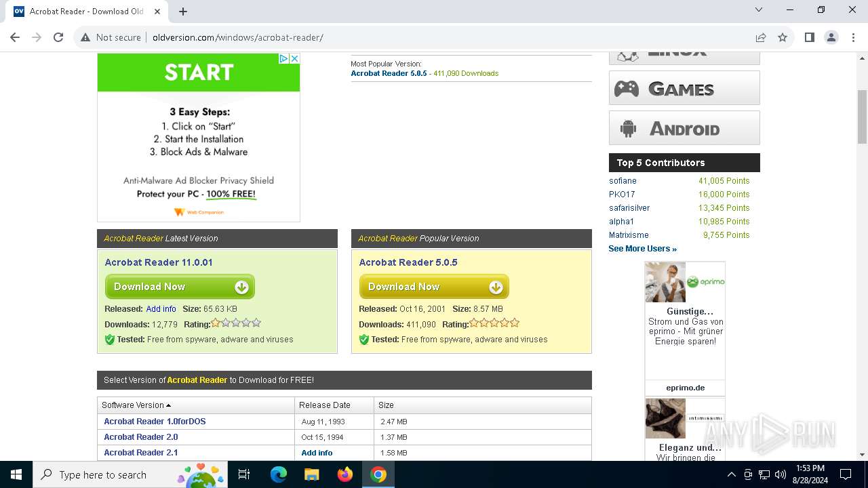Open the volume speaker tray icon

tap(781, 474)
